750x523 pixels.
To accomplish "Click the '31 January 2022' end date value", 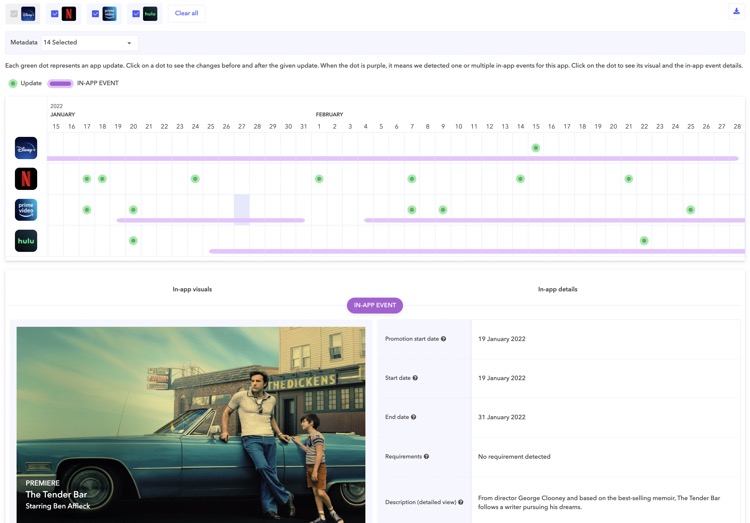I will pyautogui.click(x=502, y=417).
